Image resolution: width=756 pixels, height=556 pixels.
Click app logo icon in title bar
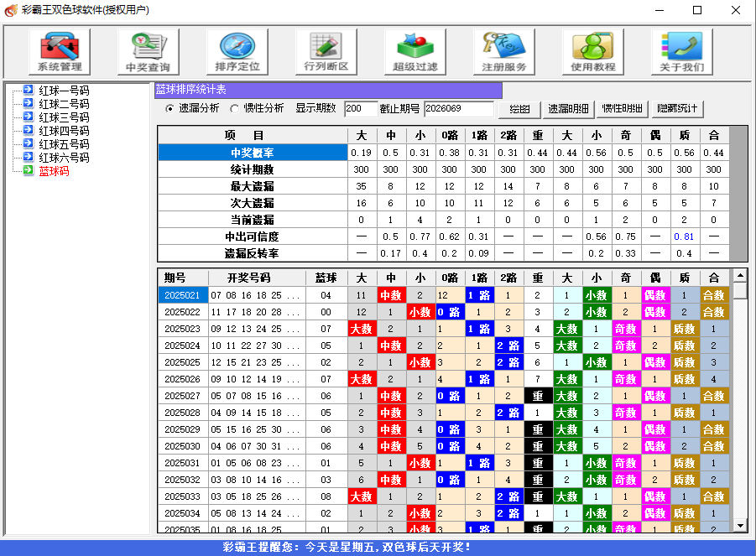pos(11,10)
